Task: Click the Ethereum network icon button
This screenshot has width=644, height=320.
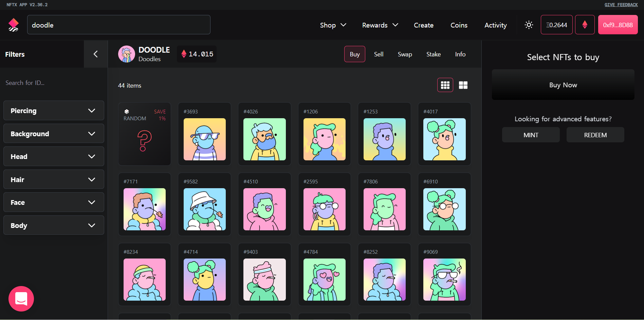Action: pyautogui.click(x=585, y=25)
